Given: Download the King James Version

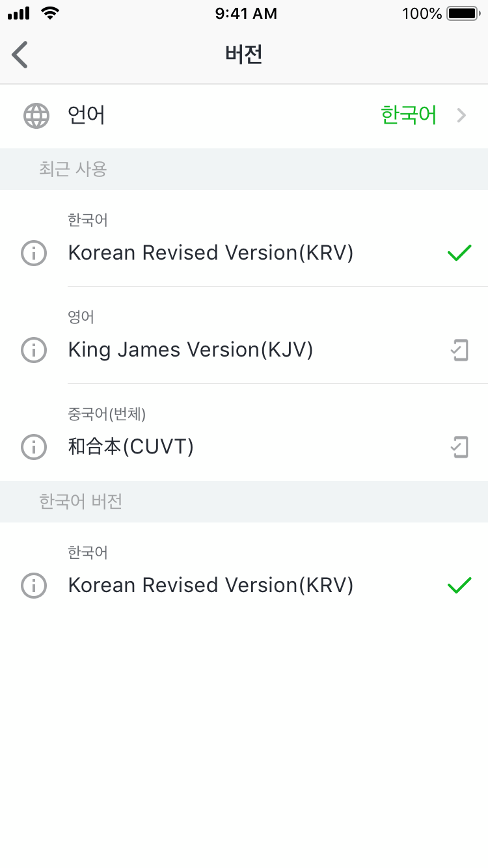Looking at the screenshot, I should click(x=459, y=350).
